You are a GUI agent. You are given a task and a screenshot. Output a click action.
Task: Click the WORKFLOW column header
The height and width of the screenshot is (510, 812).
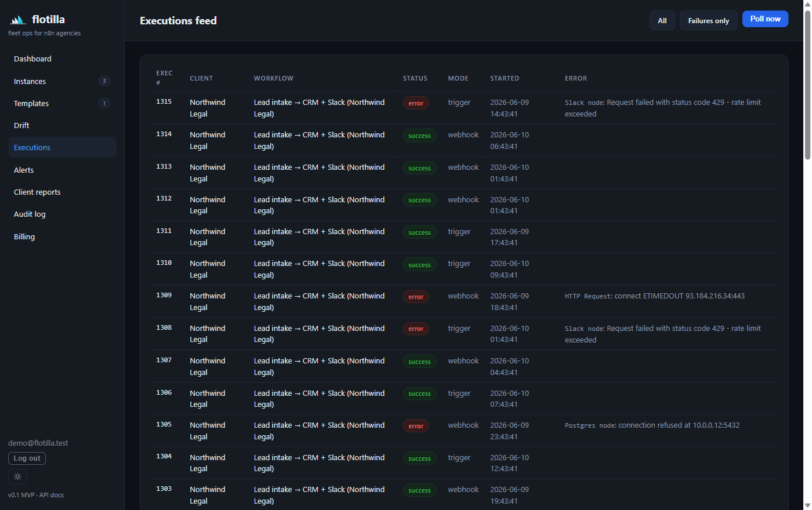pyautogui.click(x=274, y=78)
